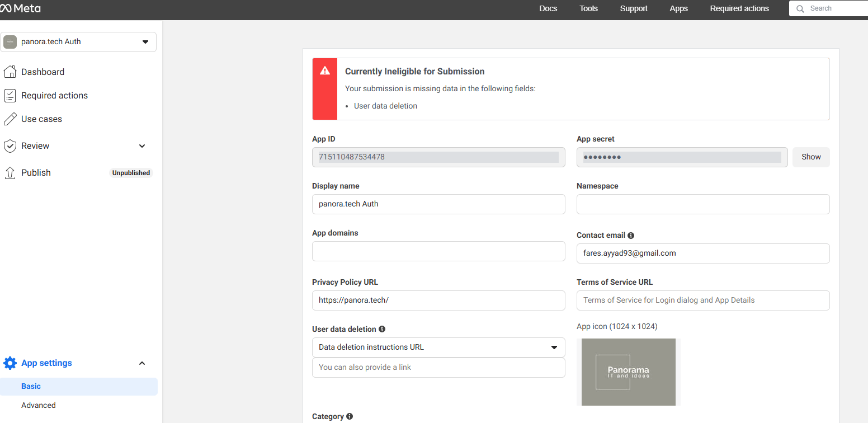Click the Contact email info icon
This screenshot has width=868, height=423.
click(631, 236)
